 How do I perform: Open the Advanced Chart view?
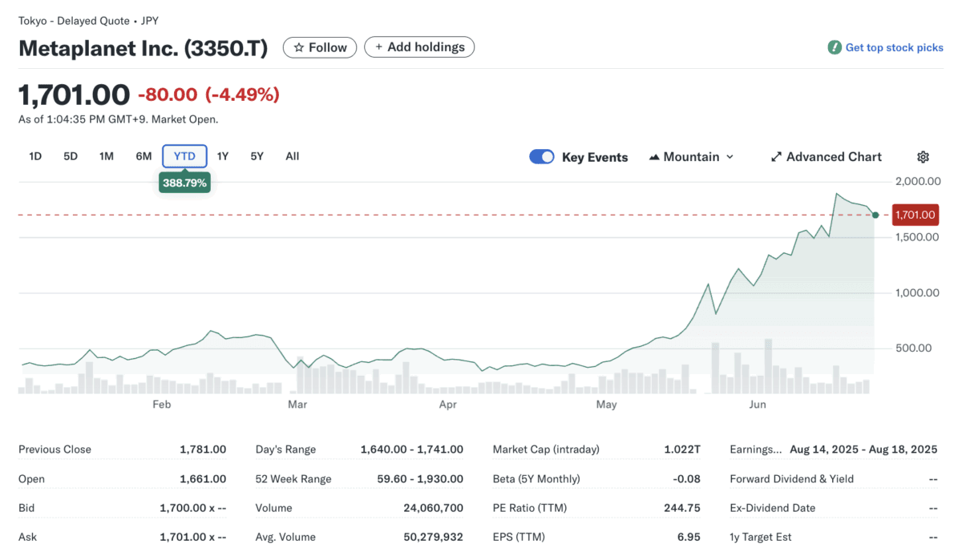(x=826, y=157)
